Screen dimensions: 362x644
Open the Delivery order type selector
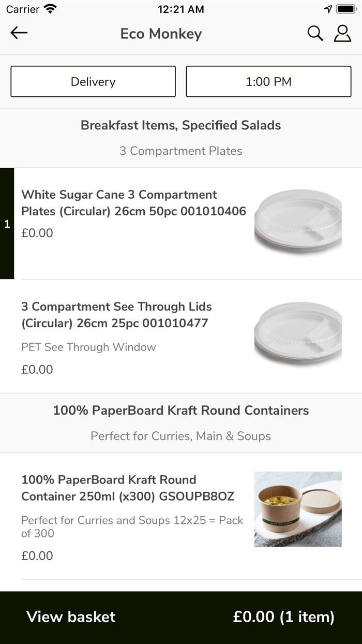pyautogui.click(x=93, y=81)
